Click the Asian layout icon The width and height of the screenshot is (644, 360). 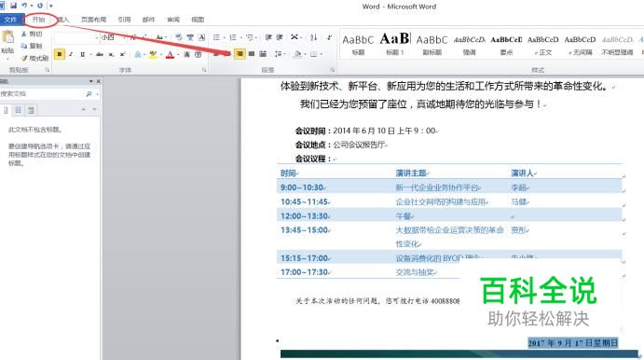295,37
